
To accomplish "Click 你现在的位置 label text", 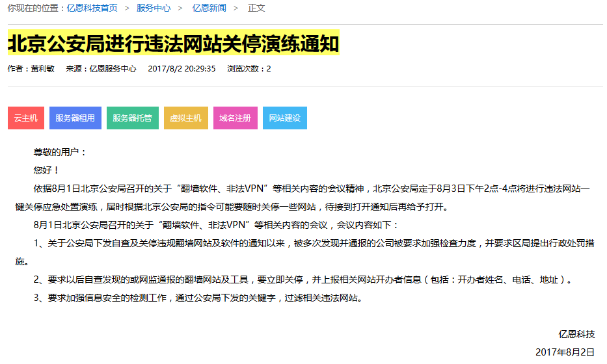I will [x=36, y=8].
